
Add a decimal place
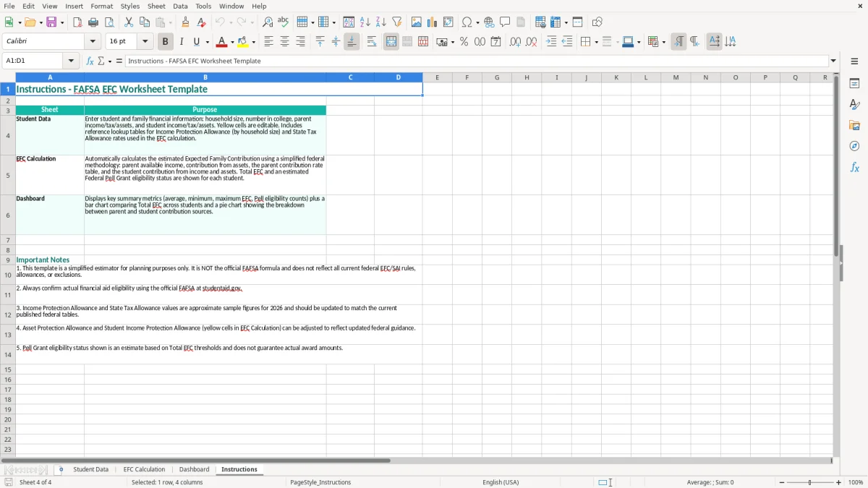(515, 42)
